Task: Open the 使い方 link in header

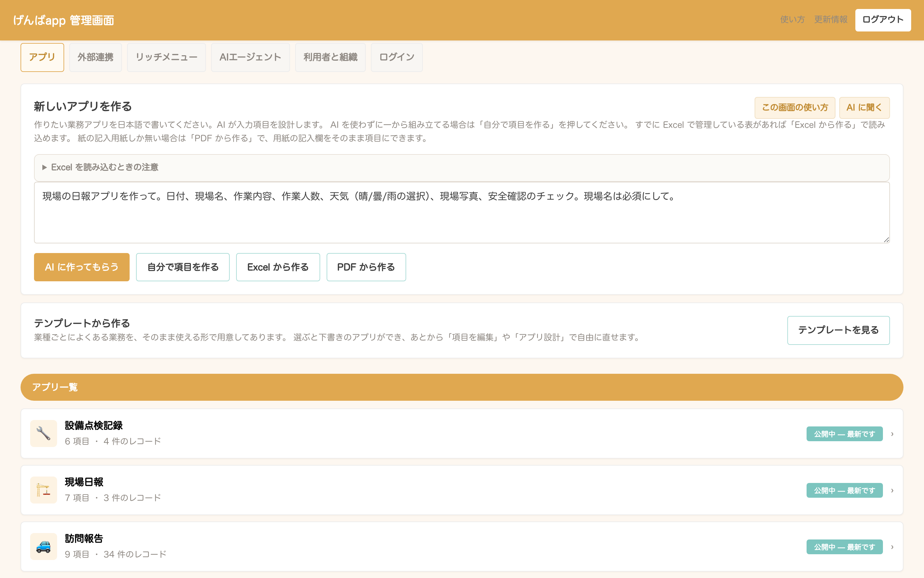Action: tap(792, 20)
